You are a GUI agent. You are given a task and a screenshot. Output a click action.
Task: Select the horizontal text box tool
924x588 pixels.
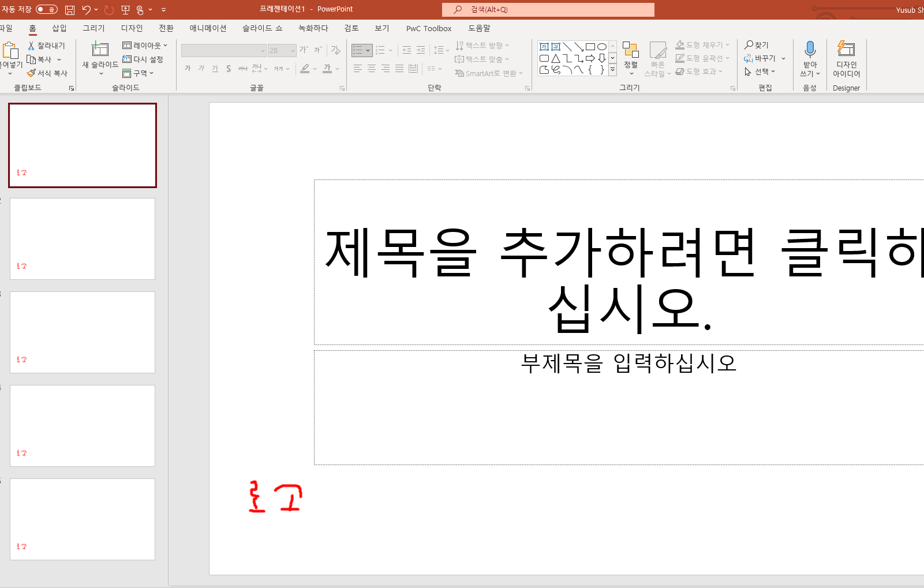click(543, 46)
